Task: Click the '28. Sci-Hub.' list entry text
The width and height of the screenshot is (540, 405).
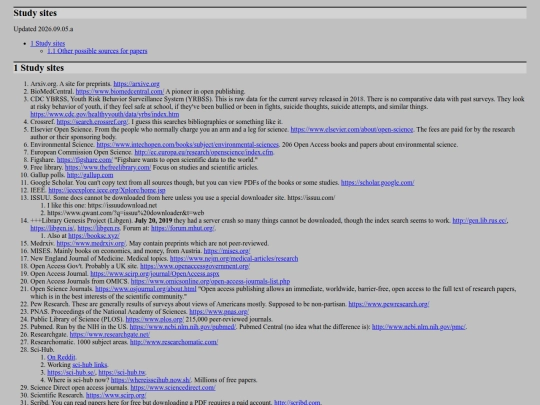Action: 42,350
